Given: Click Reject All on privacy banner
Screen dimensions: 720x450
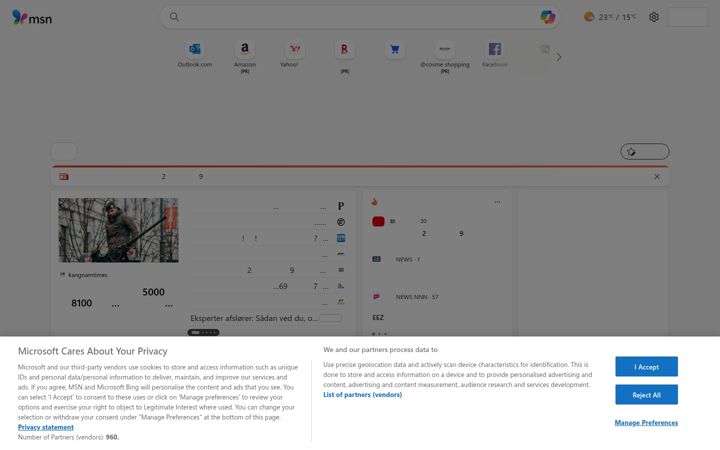Looking at the screenshot, I should [647, 395].
